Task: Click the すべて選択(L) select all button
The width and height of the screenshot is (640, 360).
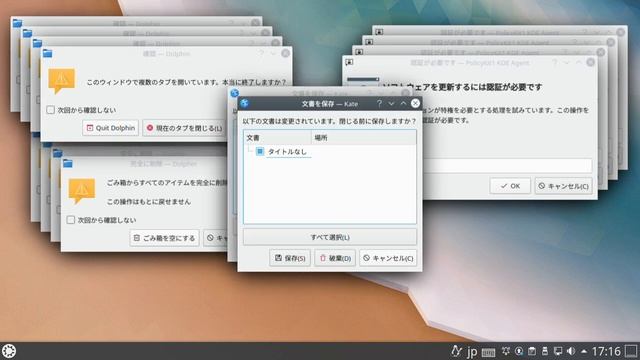Action: pos(330,237)
